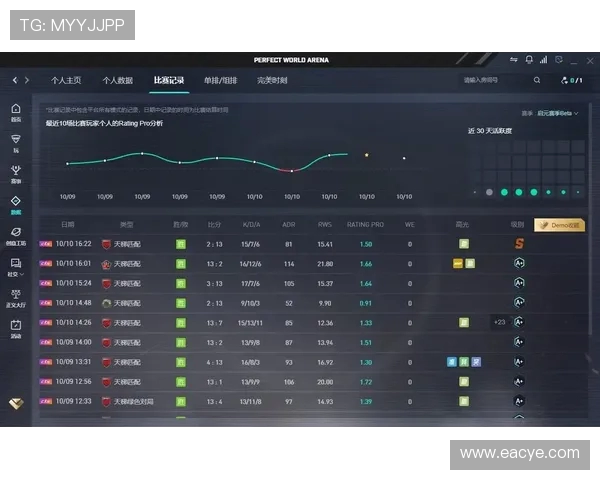This screenshot has height=480, width=600.
Task: Click K/D/A value 15/13/11
Action: coord(250,323)
